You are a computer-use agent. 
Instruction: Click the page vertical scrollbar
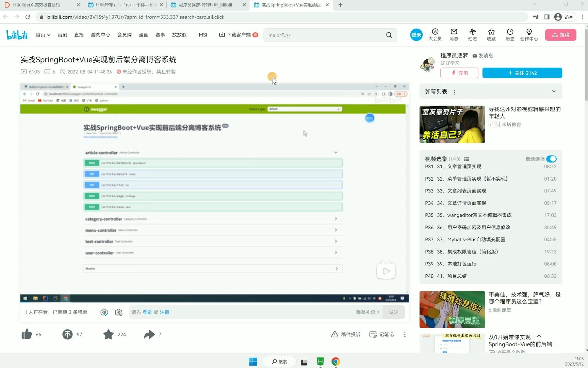586,65
